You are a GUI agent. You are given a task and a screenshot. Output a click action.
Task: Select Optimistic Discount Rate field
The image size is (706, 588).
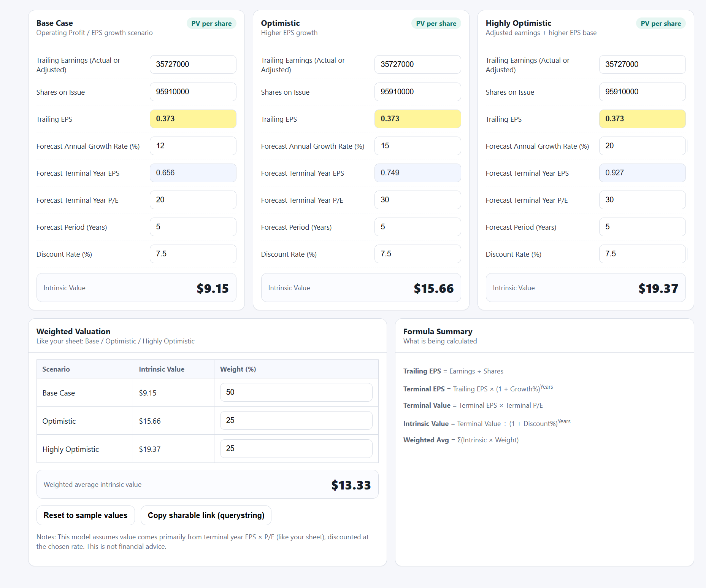tap(417, 254)
